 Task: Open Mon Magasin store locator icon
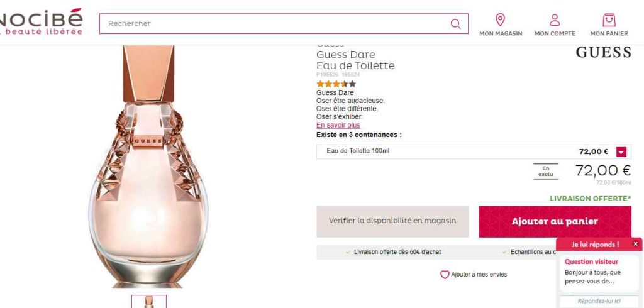(501, 19)
